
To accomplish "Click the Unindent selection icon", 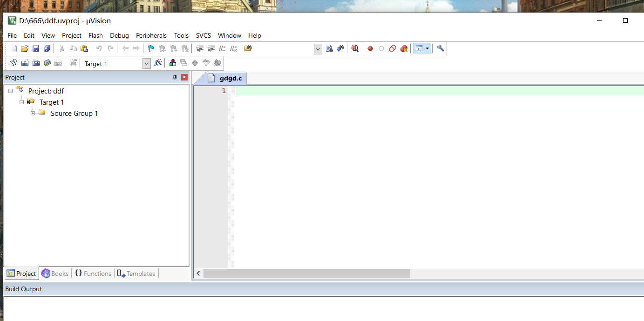I will 211,48.
